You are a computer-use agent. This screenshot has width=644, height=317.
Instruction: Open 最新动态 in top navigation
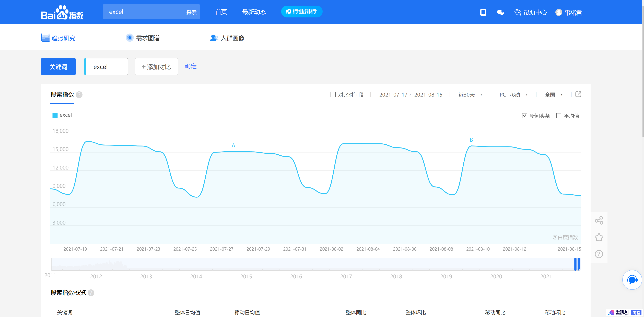click(x=254, y=12)
